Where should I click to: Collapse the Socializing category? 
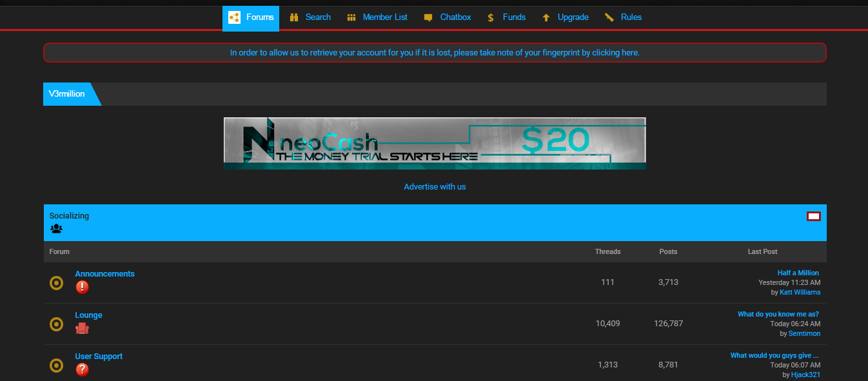(814, 216)
